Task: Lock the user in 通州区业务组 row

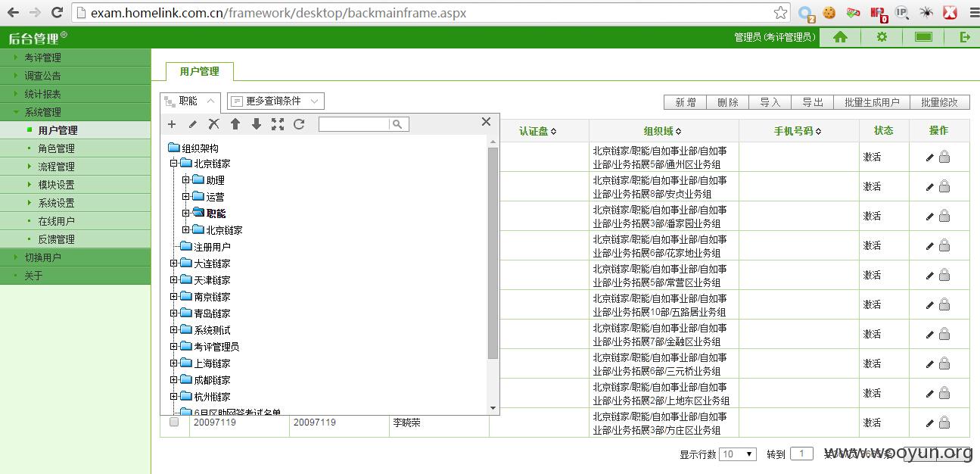Action: tap(944, 157)
